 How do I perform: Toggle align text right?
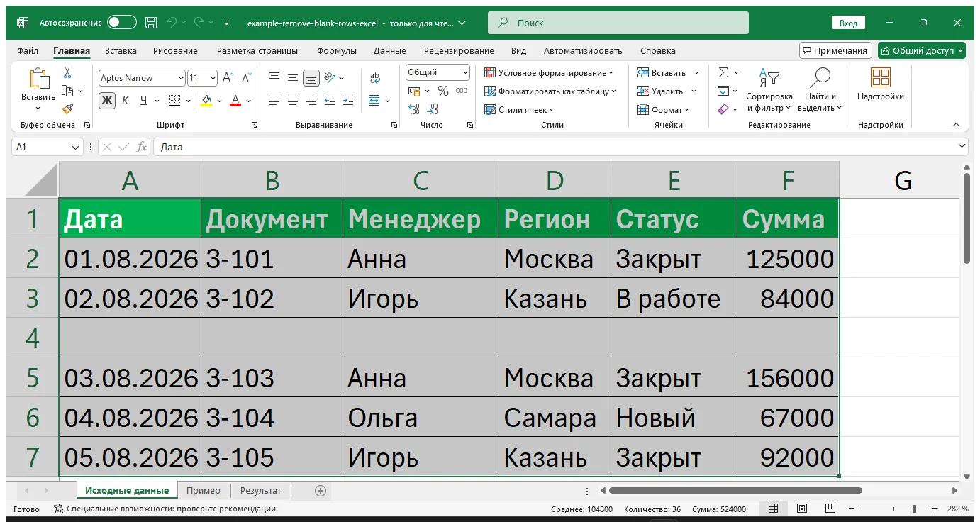coord(311,101)
